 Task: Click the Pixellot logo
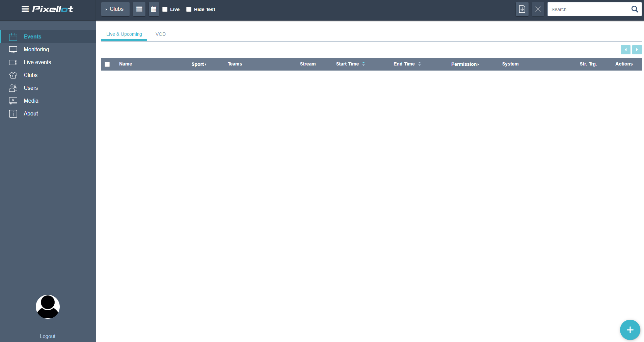53,9
